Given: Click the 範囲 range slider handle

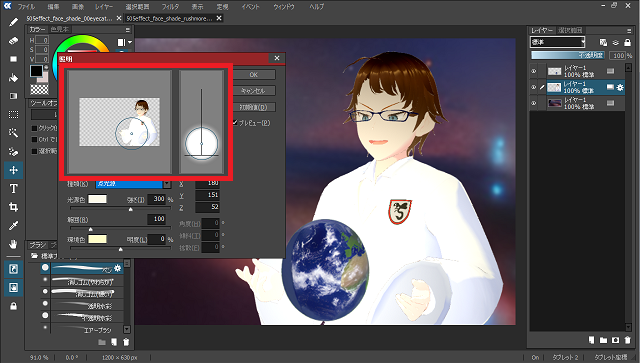Looking at the screenshot, I should [91, 229].
